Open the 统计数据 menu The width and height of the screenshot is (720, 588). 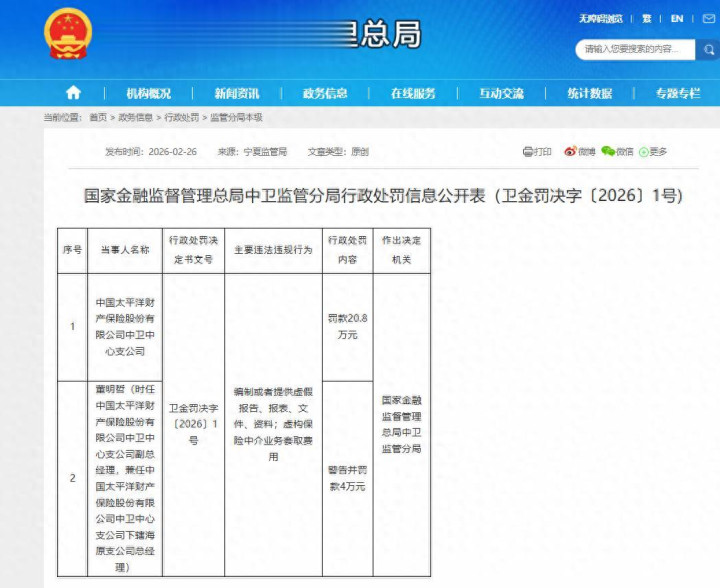click(x=589, y=93)
